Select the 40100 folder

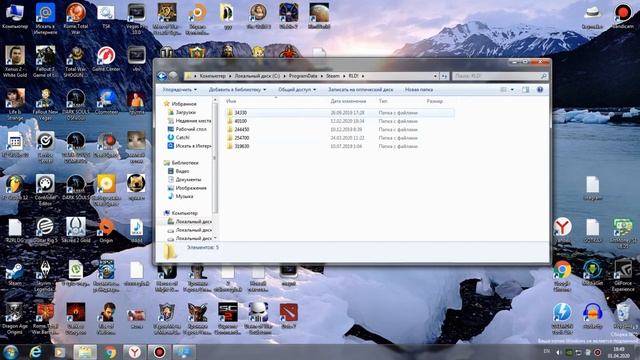coord(240,121)
